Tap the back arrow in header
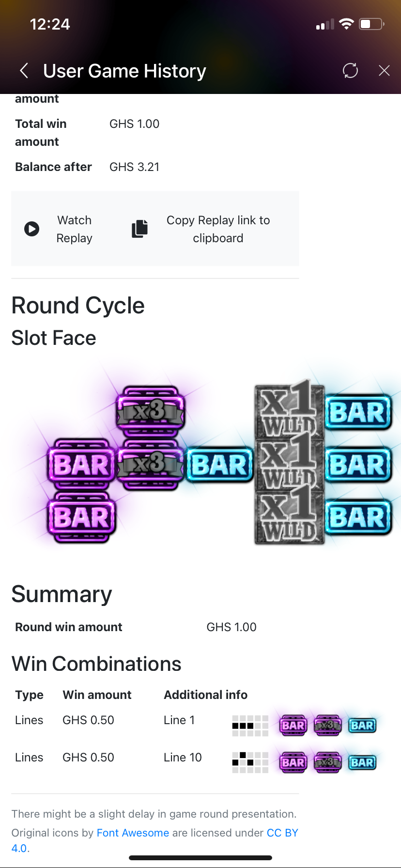The height and width of the screenshot is (868, 401). click(x=24, y=71)
